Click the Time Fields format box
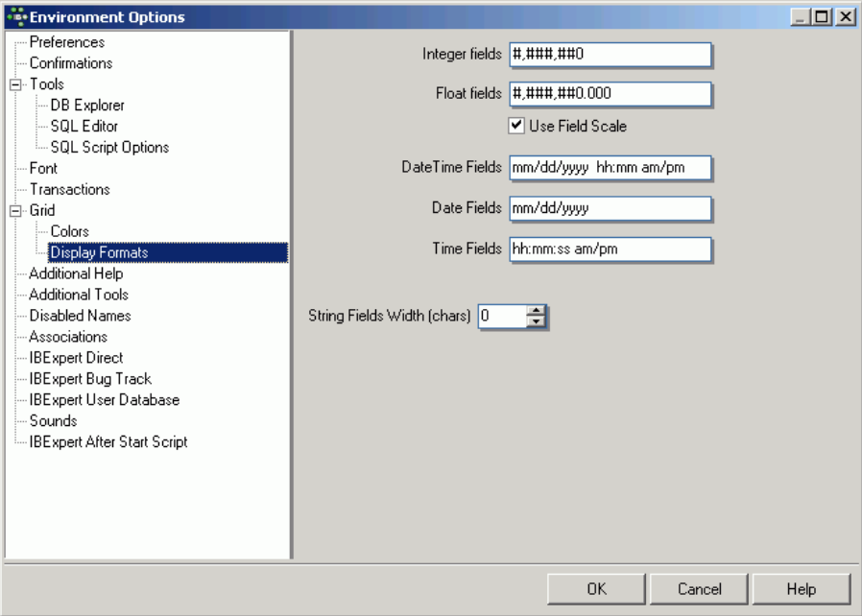This screenshot has width=862, height=616. 610,249
